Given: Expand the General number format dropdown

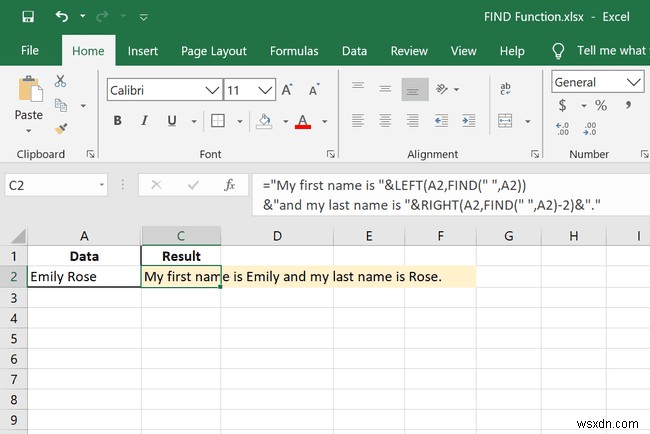Looking at the screenshot, I should point(634,82).
